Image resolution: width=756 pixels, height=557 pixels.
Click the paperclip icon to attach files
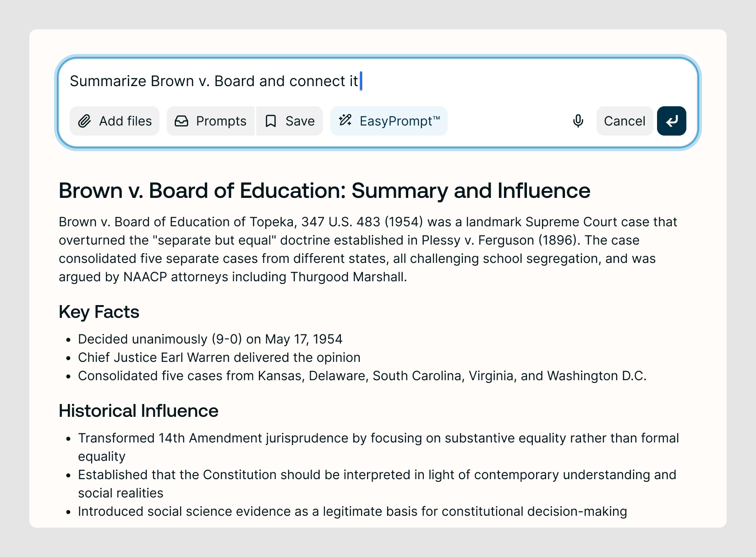click(x=84, y=121)
